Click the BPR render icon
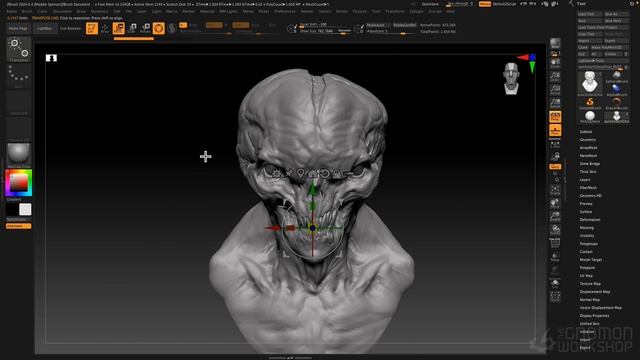This screenshot has height=360, width=640. click(x=555, y=43)
